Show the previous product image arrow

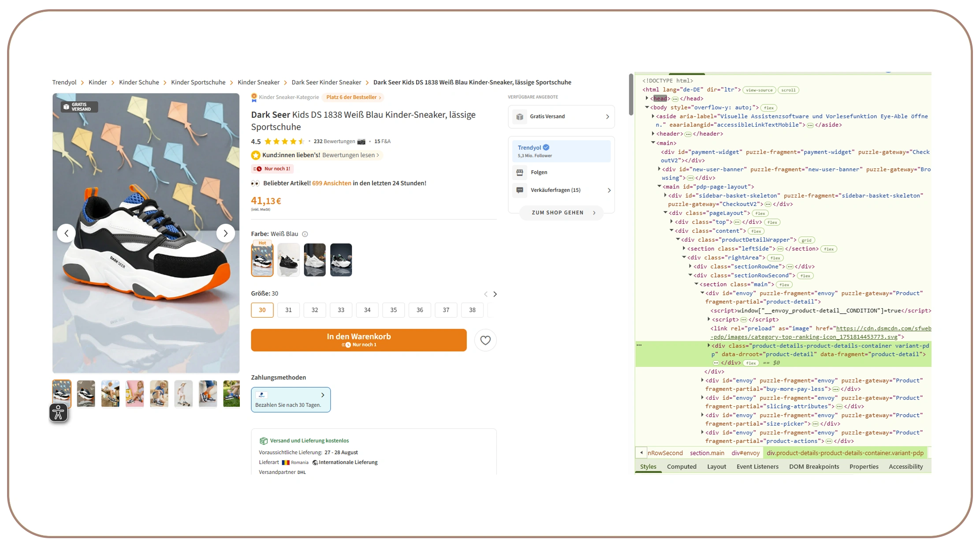[x=66, y=233]
